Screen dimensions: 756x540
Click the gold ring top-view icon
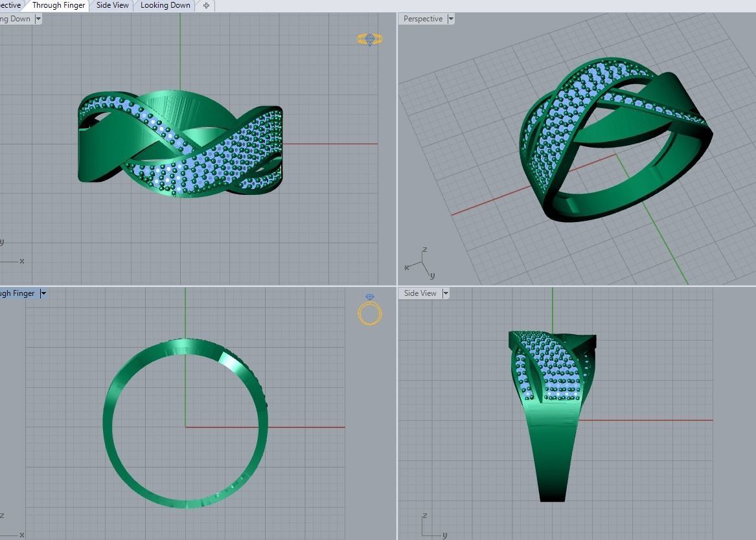point(370,39)
